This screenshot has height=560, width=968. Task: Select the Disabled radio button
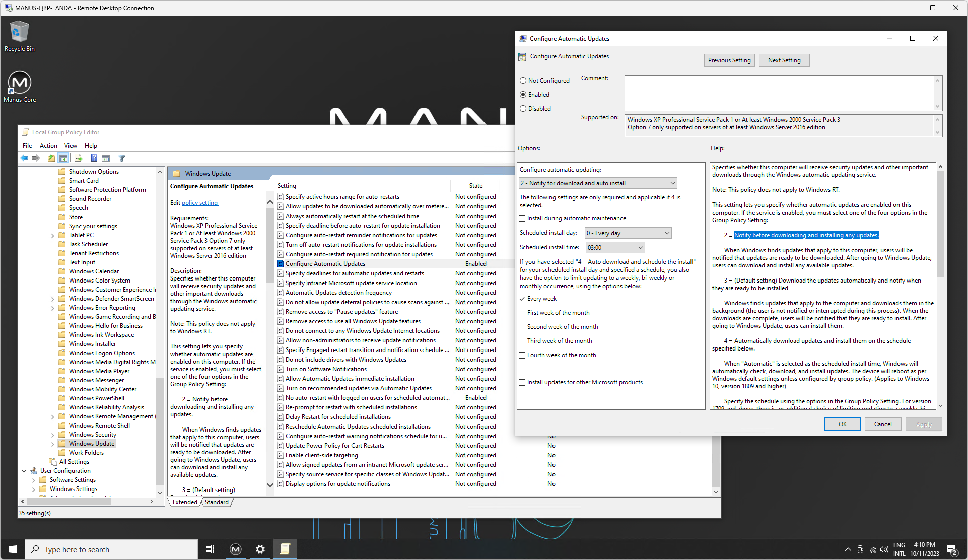click(523, 109)
